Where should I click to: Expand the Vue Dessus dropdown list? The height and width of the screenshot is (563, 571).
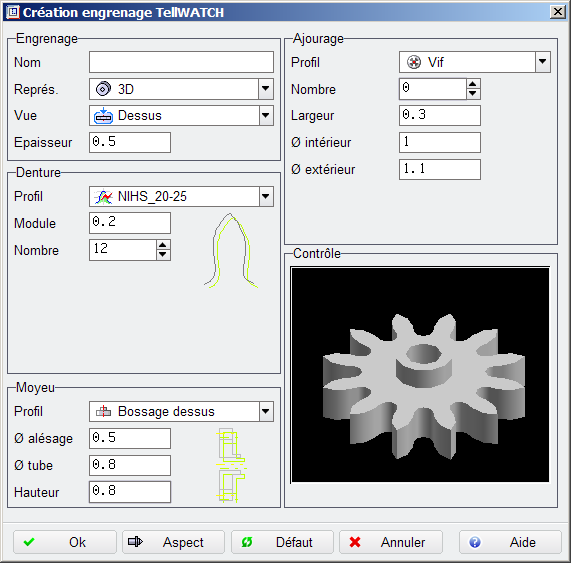point(266,116)
